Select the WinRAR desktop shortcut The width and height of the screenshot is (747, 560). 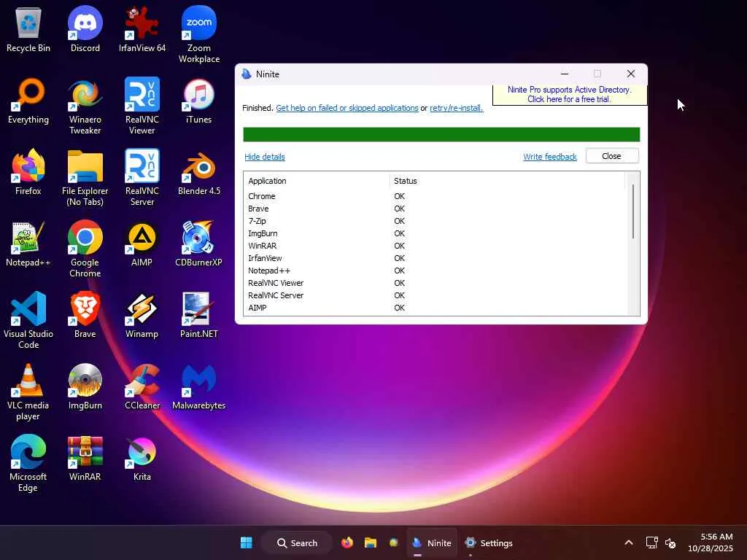(85, 458)
